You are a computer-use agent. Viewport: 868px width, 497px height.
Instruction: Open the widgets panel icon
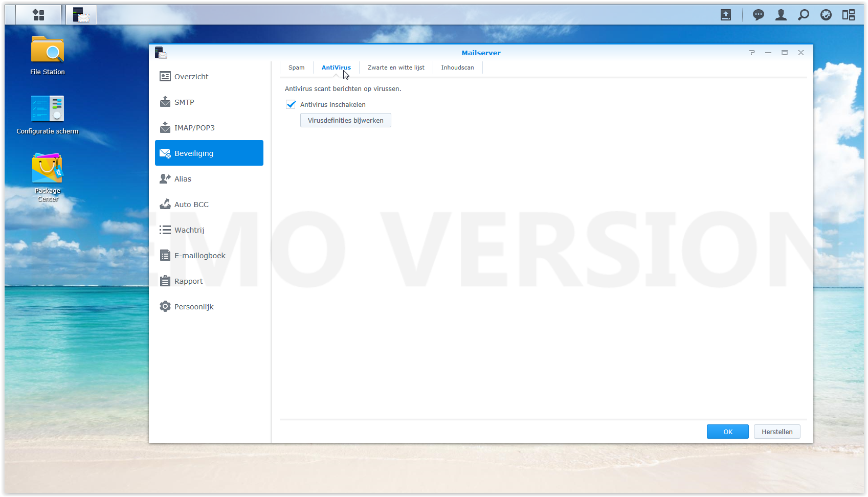pos(849,15)
